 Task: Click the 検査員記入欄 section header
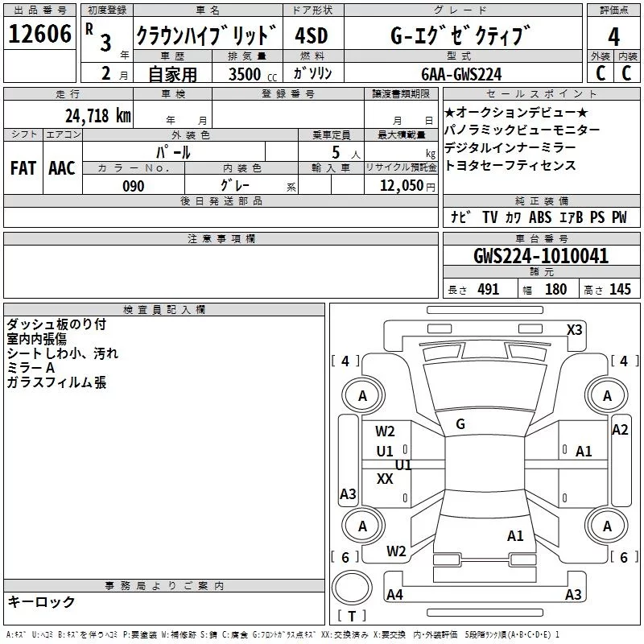point(164,309)
